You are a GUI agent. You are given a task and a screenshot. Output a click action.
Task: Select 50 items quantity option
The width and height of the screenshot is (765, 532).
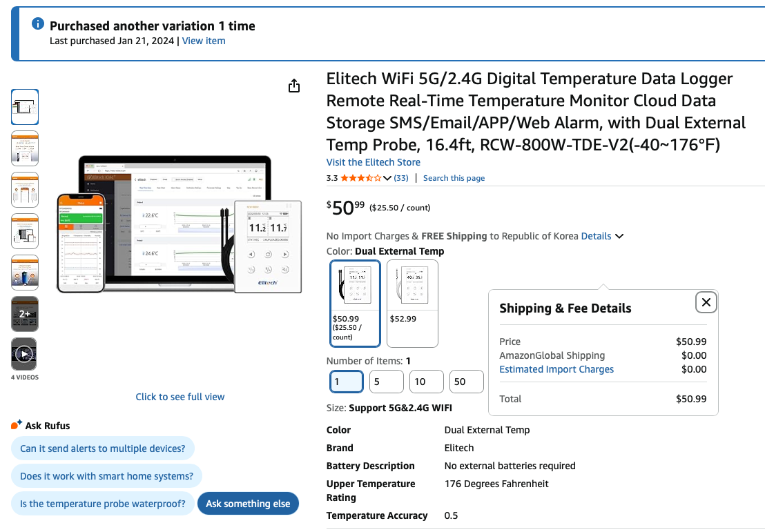click(x=467, y=382)
